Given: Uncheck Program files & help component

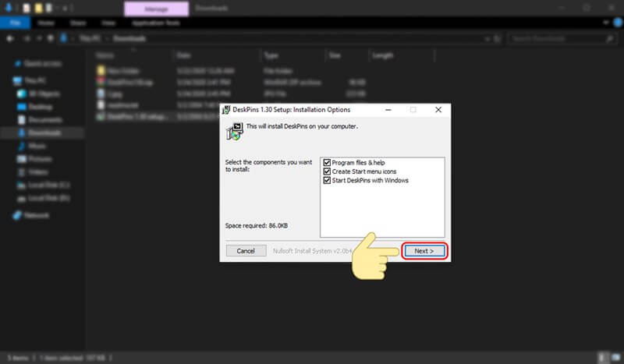Looking at the screenshot, I should pyautogui.click(x=327, y=162).
